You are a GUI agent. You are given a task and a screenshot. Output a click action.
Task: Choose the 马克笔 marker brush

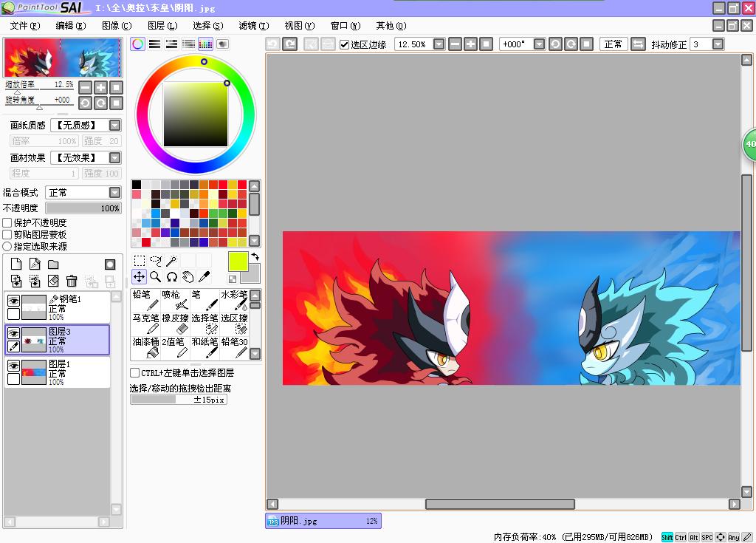pos(145,324)
